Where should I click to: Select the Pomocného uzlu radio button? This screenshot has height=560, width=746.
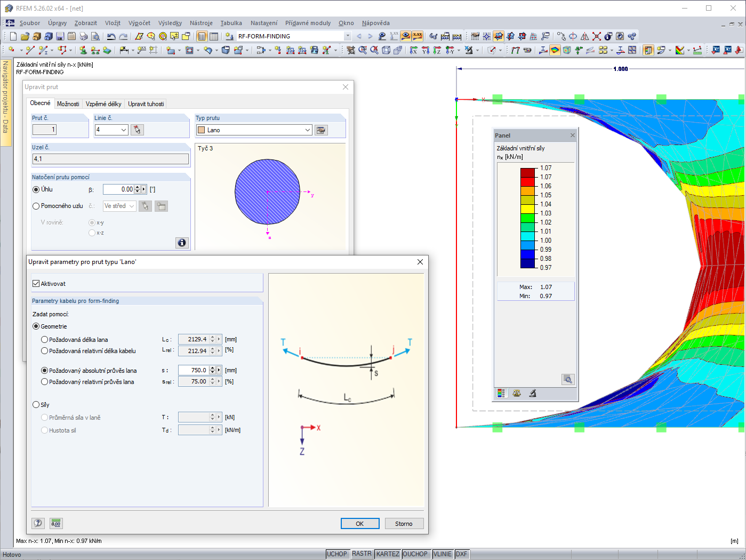(x=36, y=206)
